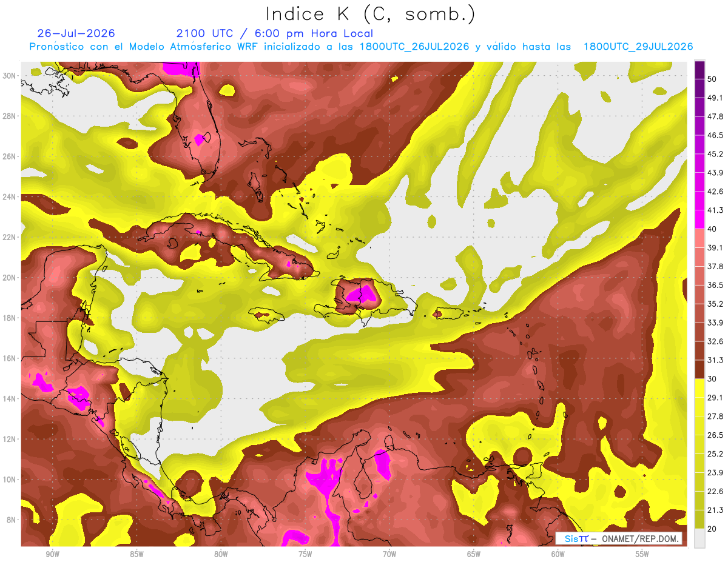Click the SisPI - ONAMET/REP.DOM. credit box

619,538
